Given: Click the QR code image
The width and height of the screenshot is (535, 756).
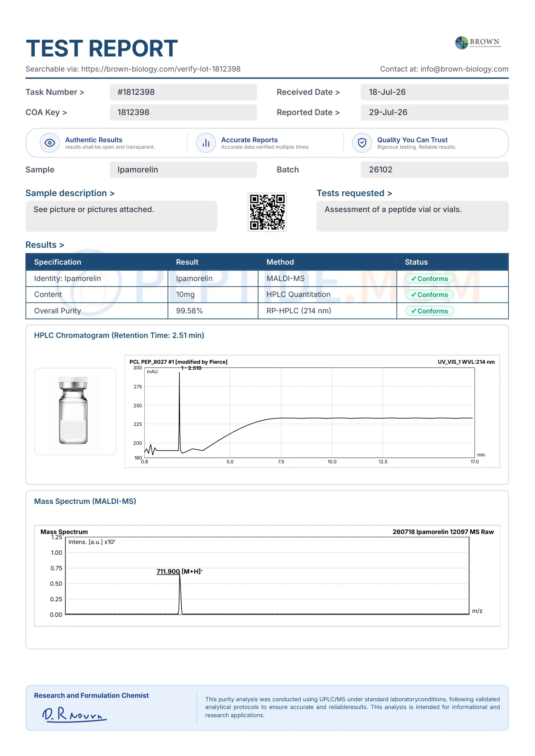Looking at the screenshot, I should (x=267, y=212).
